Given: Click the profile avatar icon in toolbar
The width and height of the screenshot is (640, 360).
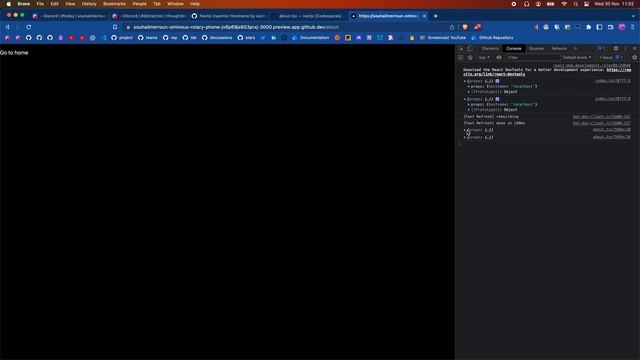Looking at the screenshot, I should (622, 27).
